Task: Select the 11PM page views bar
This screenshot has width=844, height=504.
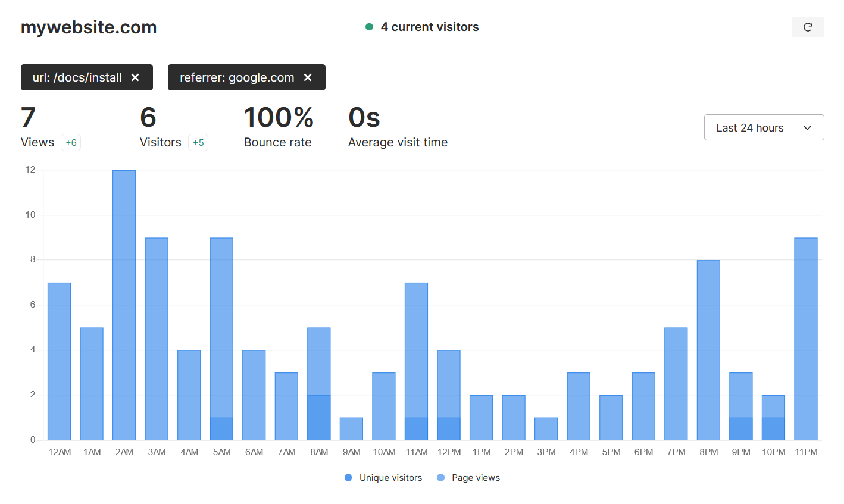Action: tap(805, 339)
